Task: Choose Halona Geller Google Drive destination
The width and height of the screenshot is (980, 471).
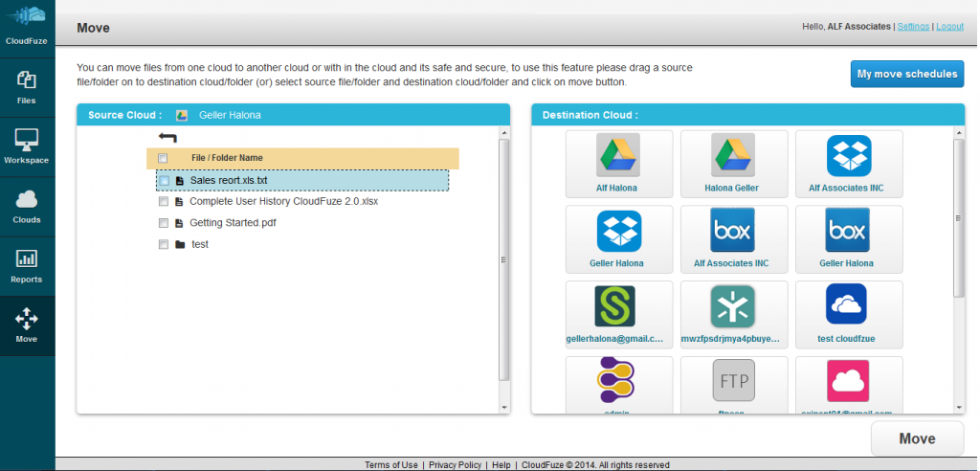Action: click(x=734, y=164)
